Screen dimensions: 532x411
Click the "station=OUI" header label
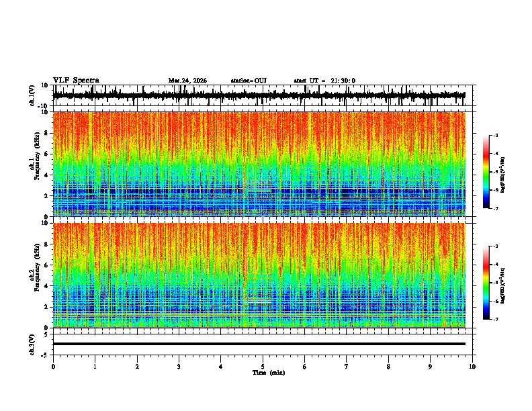[249, 81]
